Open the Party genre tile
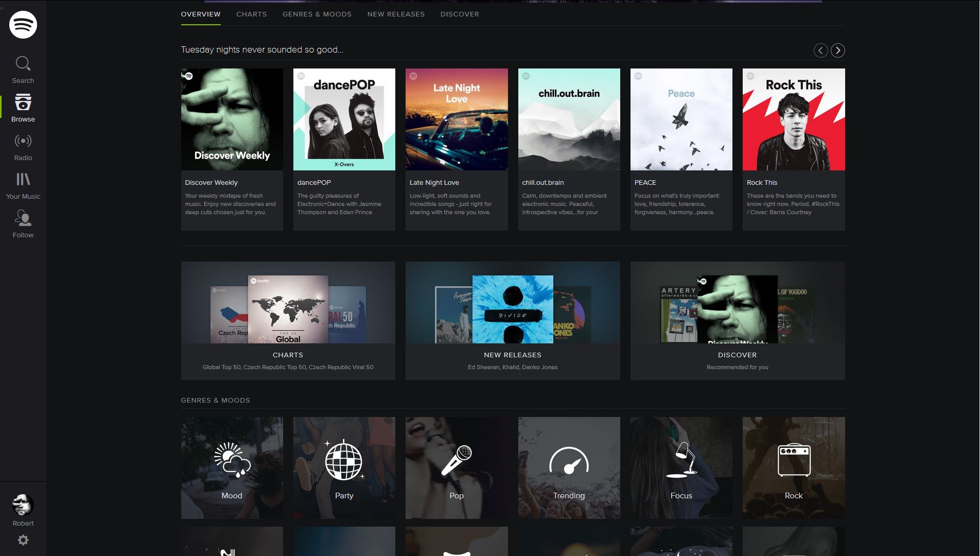Viewport: 980px width, 556px height. click(x=344, y=467)
